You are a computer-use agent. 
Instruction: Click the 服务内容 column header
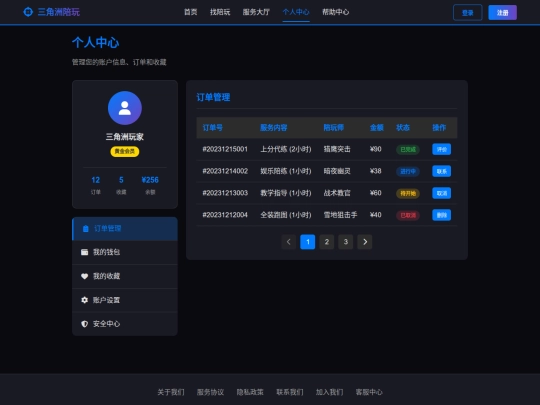pyautogui.click(x=273, y=128)
